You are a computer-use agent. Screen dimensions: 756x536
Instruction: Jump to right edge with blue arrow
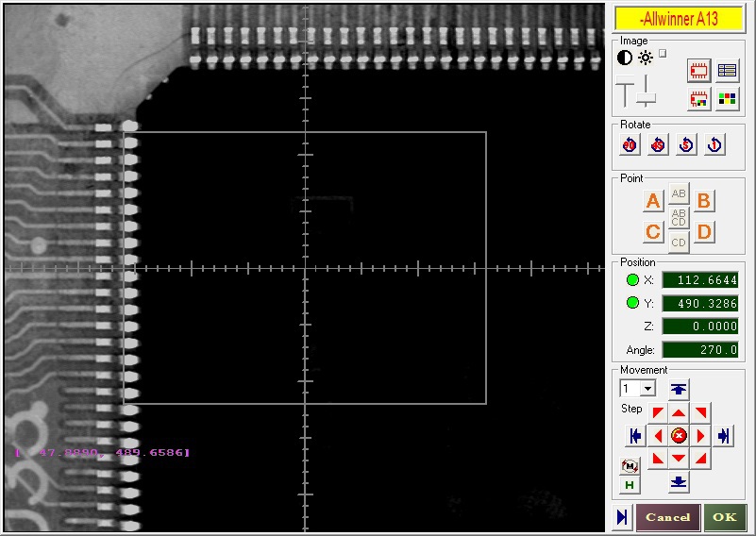(724, 436)
